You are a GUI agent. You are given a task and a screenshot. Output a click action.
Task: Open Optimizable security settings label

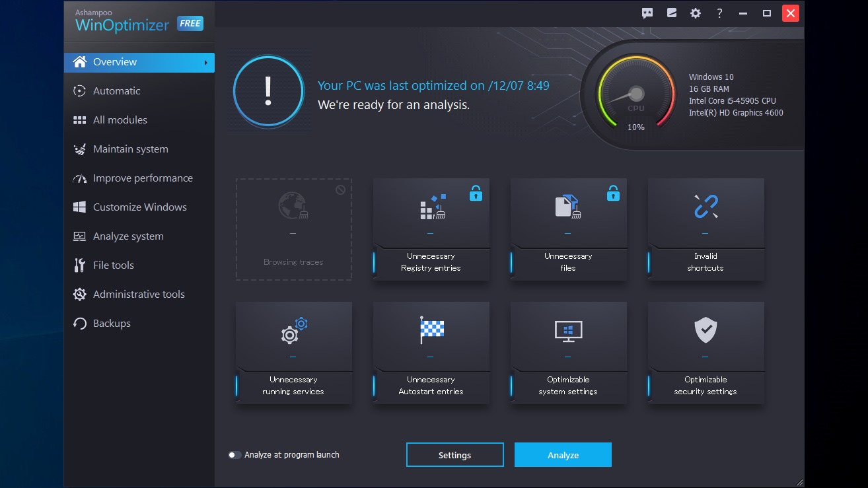pyautogui.click(x=705, y=386)
